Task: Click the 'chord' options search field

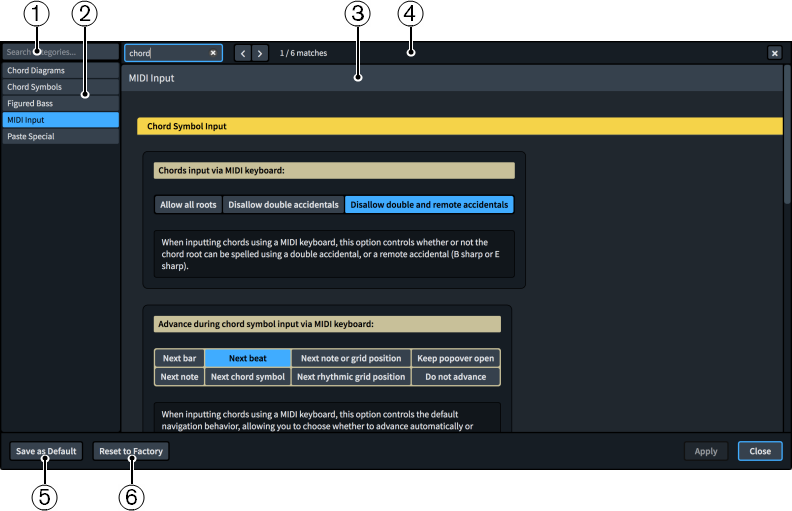Action: click(173, 53)
